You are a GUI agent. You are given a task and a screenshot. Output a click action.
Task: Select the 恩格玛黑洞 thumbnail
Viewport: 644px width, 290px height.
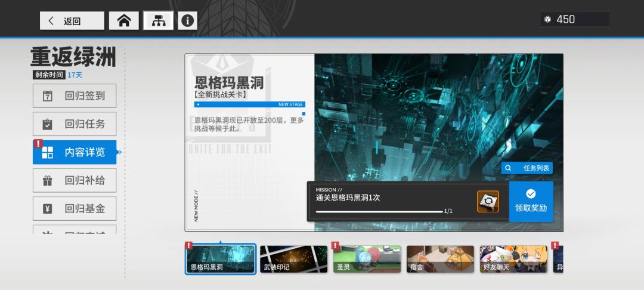221,259
